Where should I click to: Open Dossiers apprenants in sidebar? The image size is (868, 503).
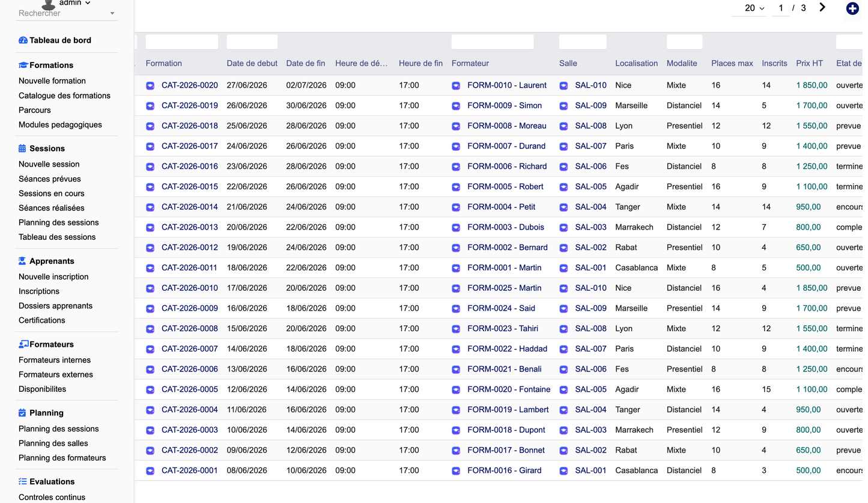coord(55,305)
